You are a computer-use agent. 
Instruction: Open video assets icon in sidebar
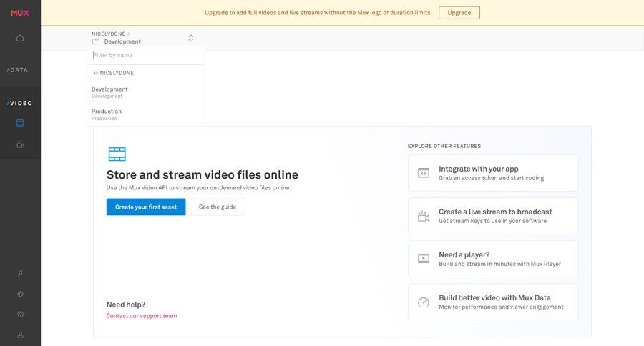[20, 123]
